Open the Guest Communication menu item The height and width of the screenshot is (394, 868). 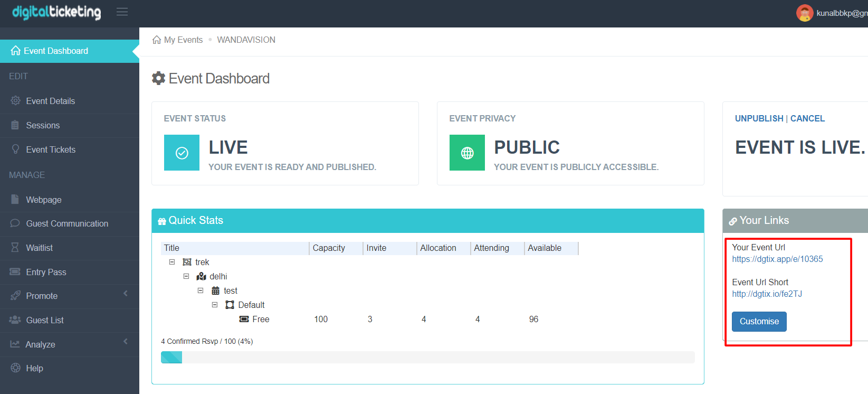(70, 223)
